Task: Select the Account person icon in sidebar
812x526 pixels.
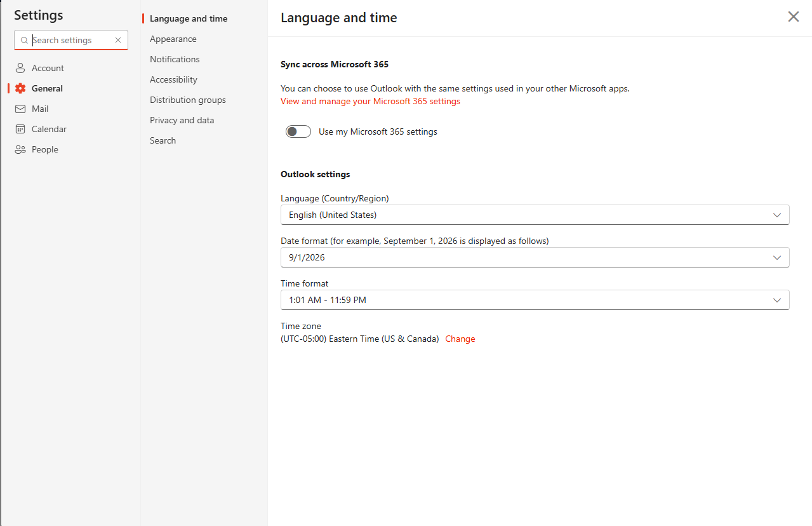Action: (x=21, y=67)
